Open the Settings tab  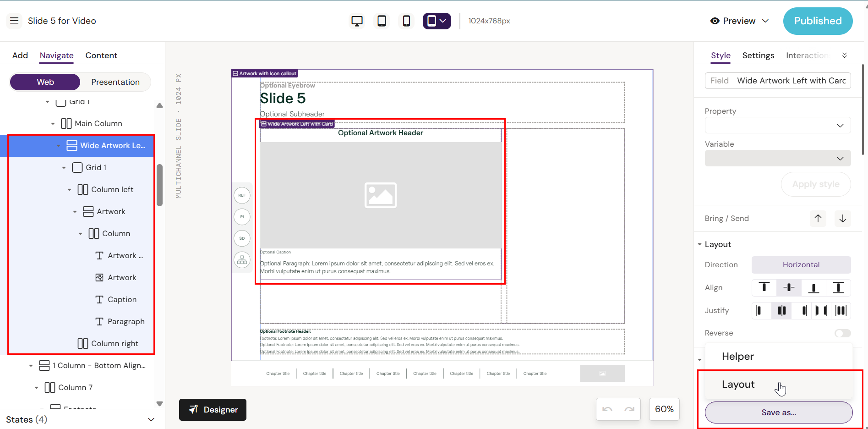click(758, 55)
